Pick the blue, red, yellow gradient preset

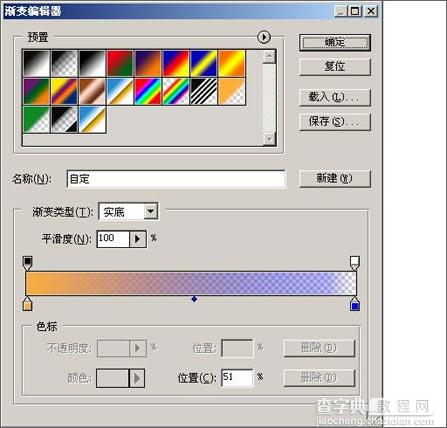pyautogui.click(x=176, y=63)
